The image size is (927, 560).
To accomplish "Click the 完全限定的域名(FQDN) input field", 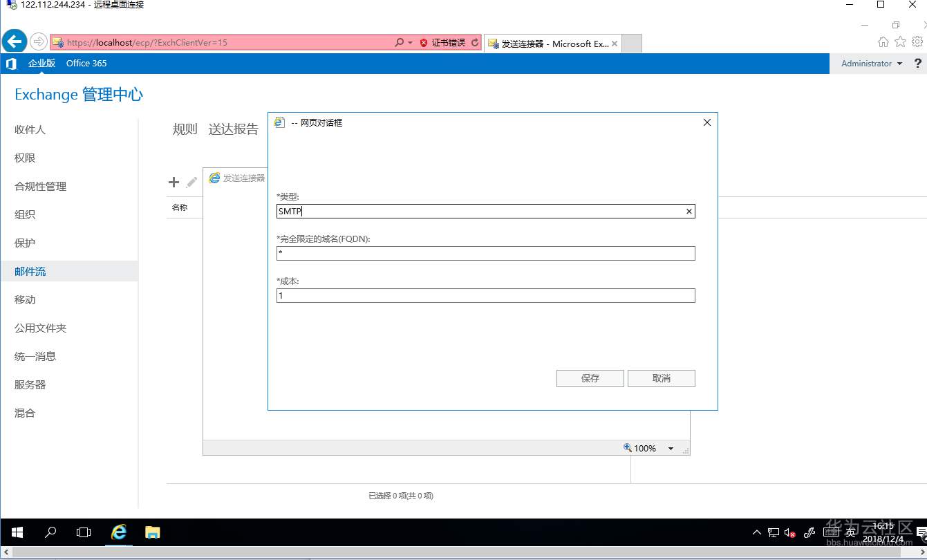I will click(485, 253).
